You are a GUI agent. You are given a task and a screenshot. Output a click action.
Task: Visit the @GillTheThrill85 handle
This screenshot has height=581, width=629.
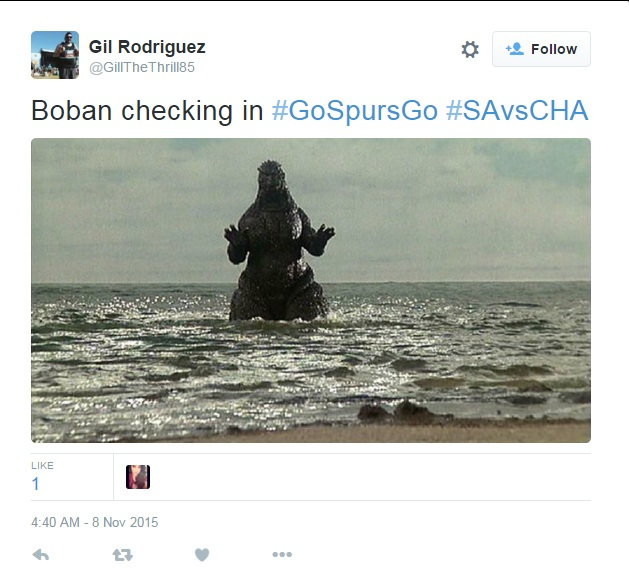click(142, 67)
